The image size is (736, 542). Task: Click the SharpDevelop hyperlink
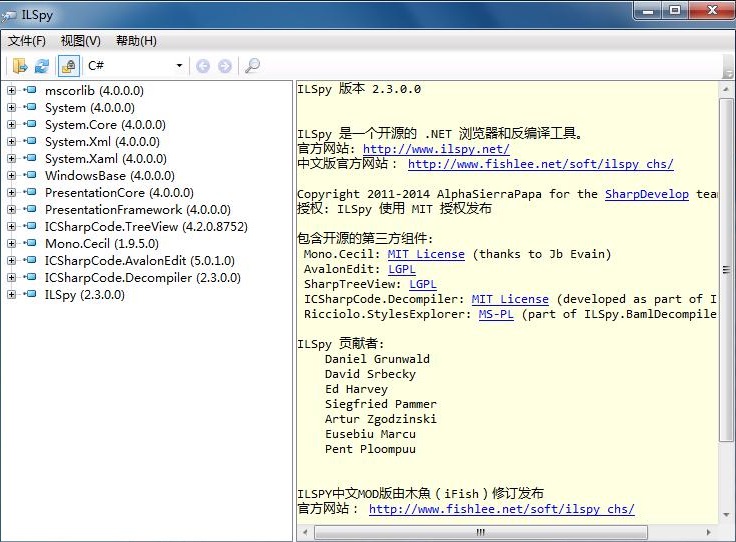coord(646,194)
